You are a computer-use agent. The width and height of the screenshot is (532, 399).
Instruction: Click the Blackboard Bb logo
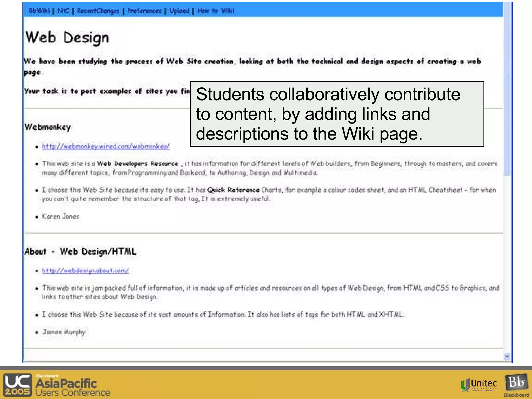point(516,385)
